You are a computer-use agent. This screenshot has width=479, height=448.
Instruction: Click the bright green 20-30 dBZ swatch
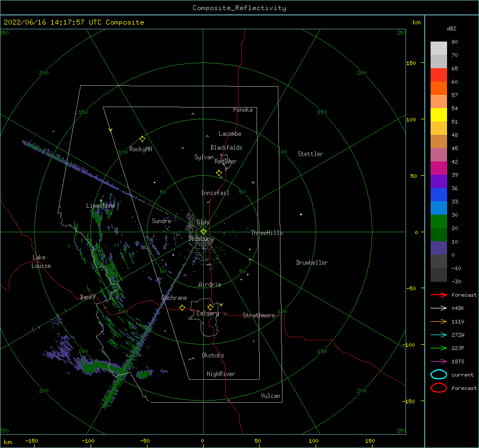(x=439, y=222)
